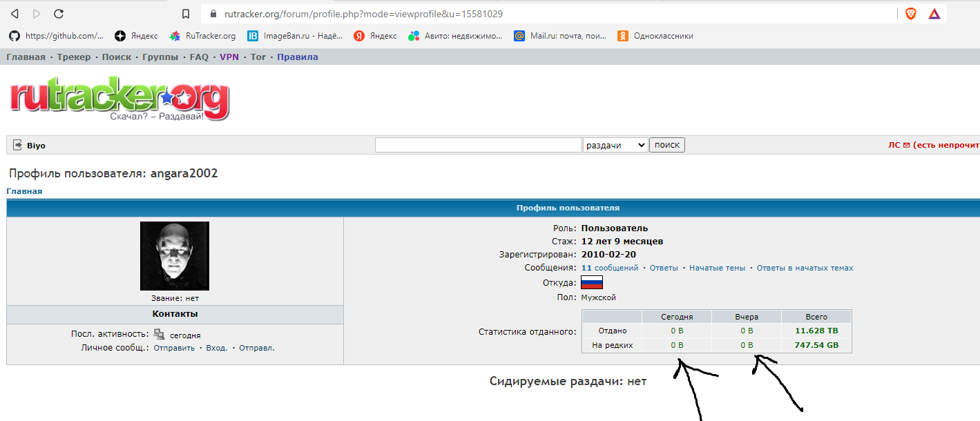Click the browser forward arrow
The height and width of the screenshot is (421, 980).
pos(37,14)
